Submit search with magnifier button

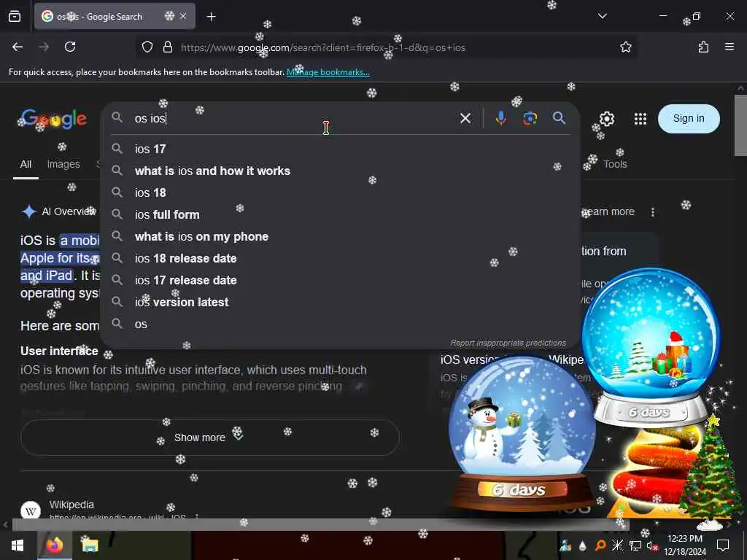click(559, 118)
